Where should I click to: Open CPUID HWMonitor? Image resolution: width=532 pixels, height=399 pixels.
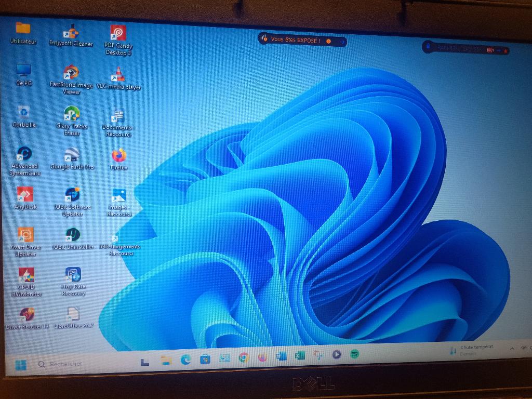(27, 275)
